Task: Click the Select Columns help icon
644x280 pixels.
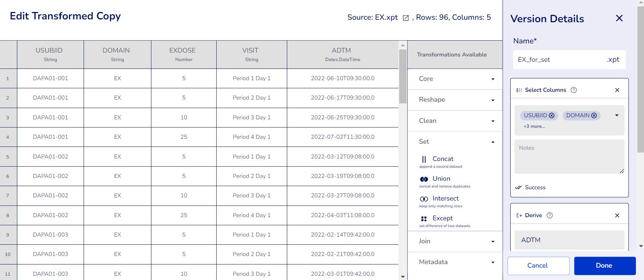Action: (574, 90)
